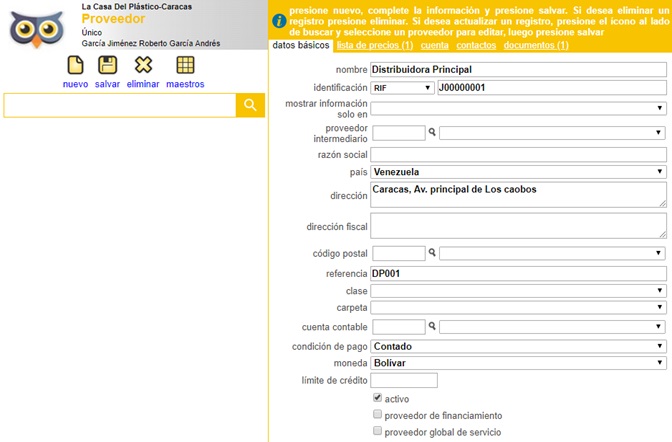Image resolution: width=672 pixels, height=442 pixels.
Task: Switch to the cuenta tab
Action: (435, 45)
